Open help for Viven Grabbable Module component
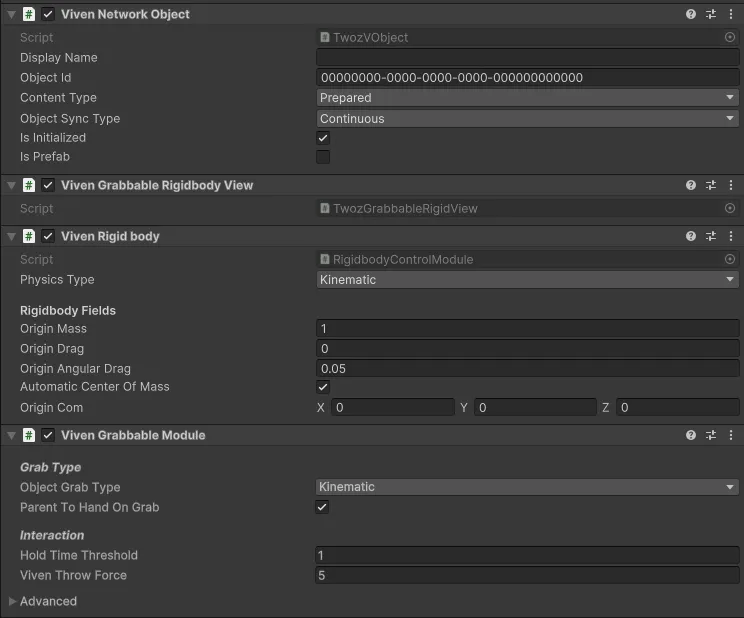 (x=691, y=435)
